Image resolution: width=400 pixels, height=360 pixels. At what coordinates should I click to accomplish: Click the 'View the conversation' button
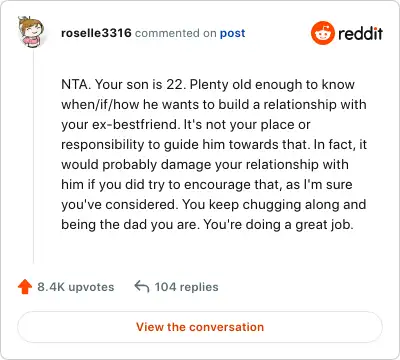coord(200,327)
